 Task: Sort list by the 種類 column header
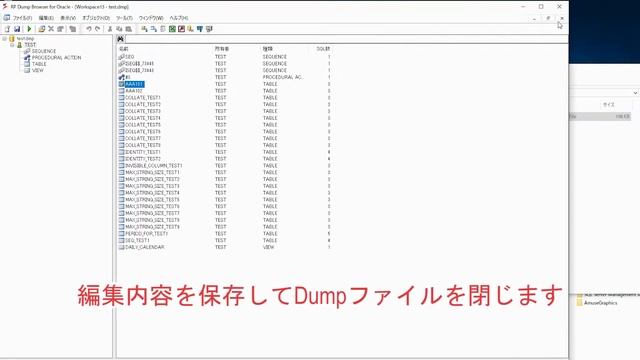pyautogui.click(x=267, y=49)
